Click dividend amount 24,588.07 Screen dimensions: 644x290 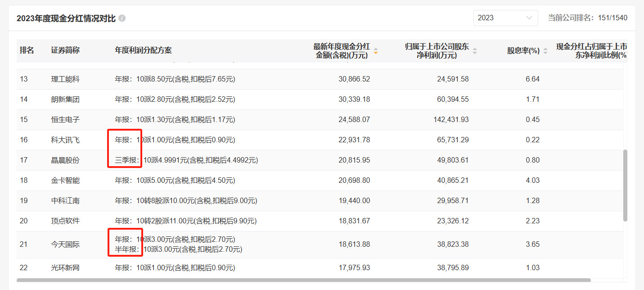pos(354,120)
